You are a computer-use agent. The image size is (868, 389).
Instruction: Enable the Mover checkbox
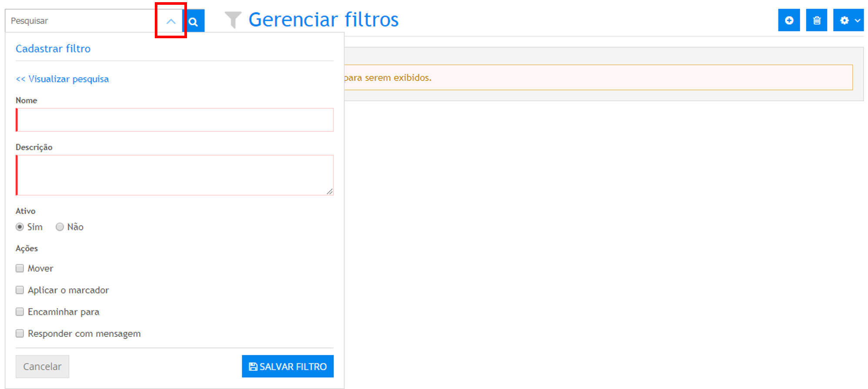(x=20, y=268)
